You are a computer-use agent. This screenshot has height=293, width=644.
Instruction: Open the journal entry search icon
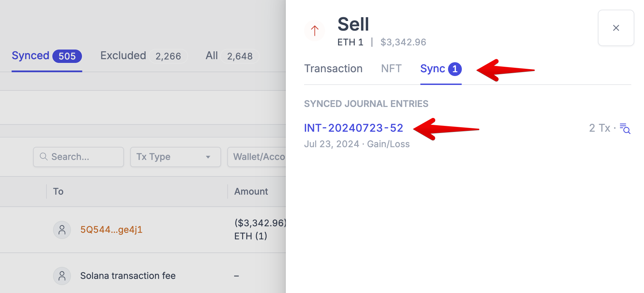pyautogui.click(x=625, y=128)
